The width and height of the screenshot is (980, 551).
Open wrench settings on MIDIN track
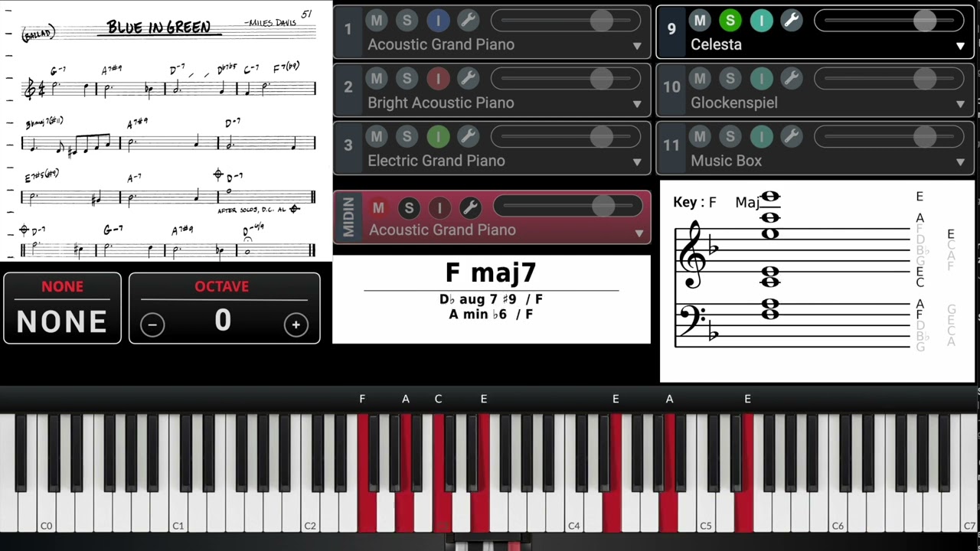pos(469,207)
